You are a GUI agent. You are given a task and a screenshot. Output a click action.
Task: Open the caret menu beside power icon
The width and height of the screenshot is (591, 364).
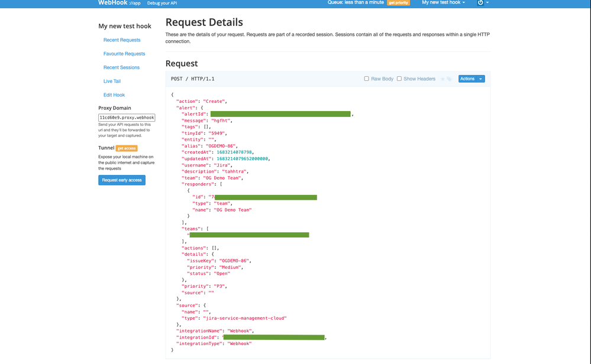click(487, 2)
